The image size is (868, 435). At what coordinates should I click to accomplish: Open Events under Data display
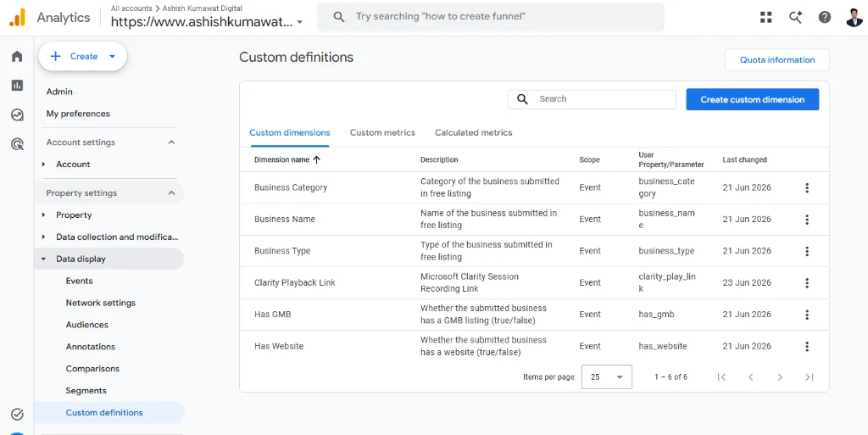click(79, 282)
